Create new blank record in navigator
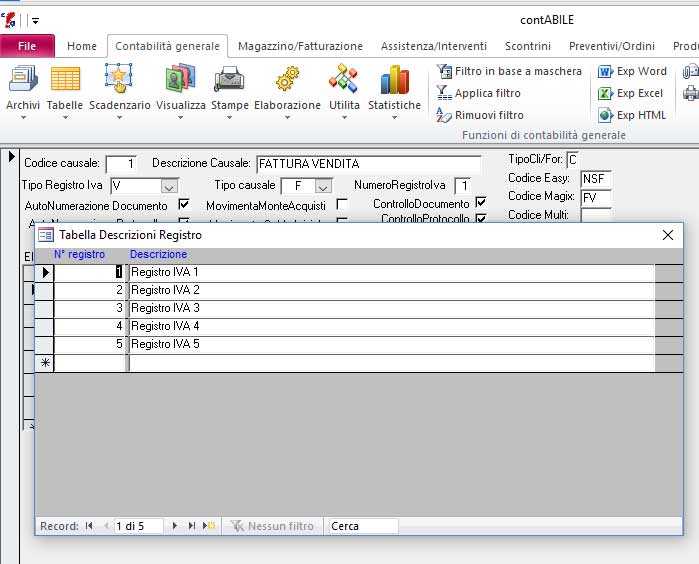This screenshot has width=699, height=564. click(x=209, y=526)
